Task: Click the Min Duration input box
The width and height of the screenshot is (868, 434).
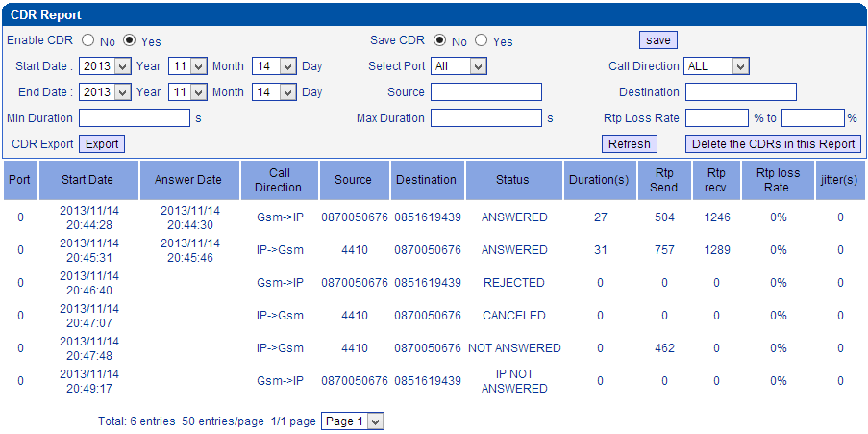Action: coord(134,118)
